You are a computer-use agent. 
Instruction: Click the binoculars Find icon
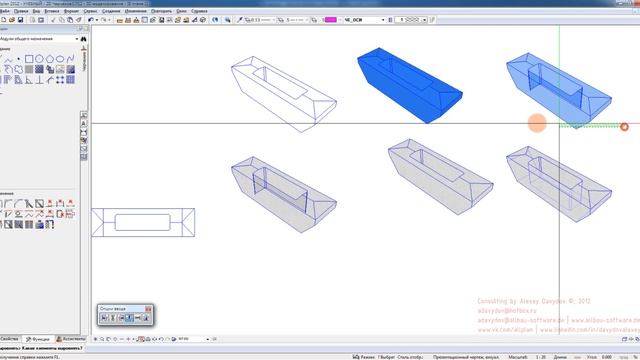tap(83, 39)
